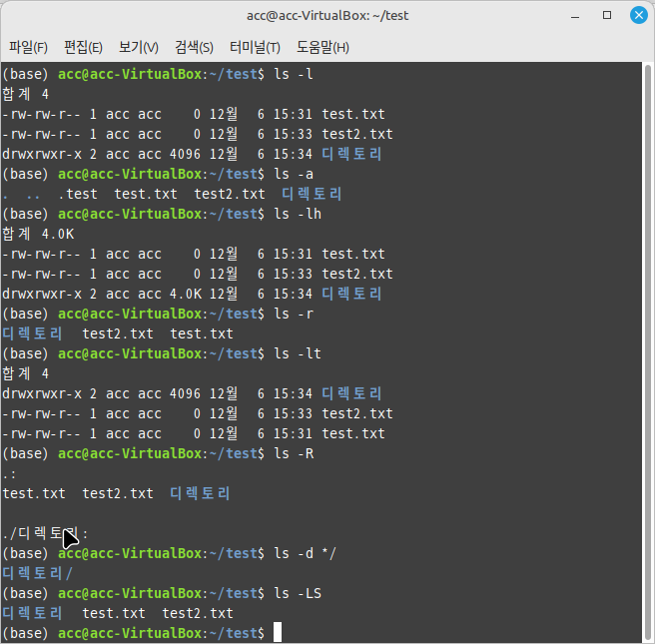Click the 'ls -lh' command text
The width and height of the screenshot is (655, 644).
pos(298,214)
